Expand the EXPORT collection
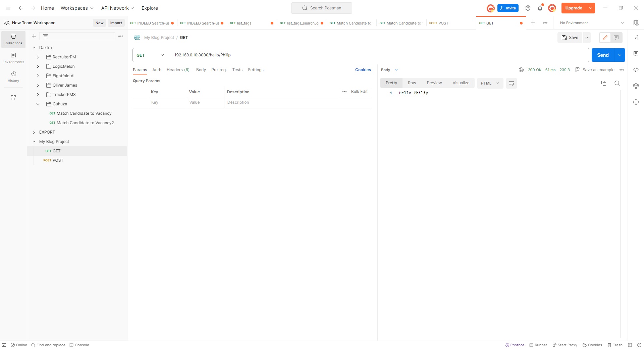The width and height of the screenshot is (644, 349). [34, 132]
